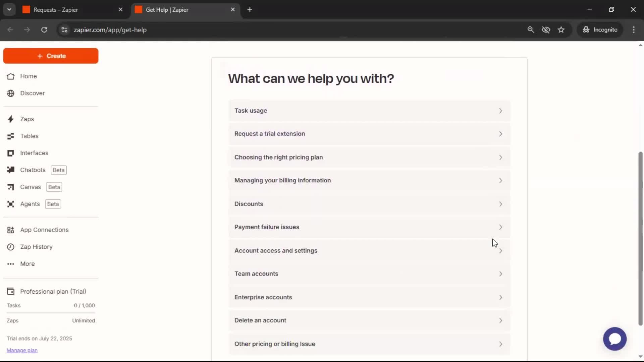Expand Choosing the right pricing plan chevron
This screenshot has width=644, height=362.
(500, 158)
